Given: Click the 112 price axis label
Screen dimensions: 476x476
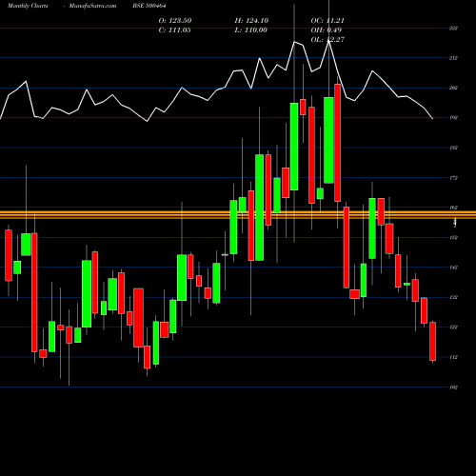Looking at the screenshot, I should click(453, 357).
